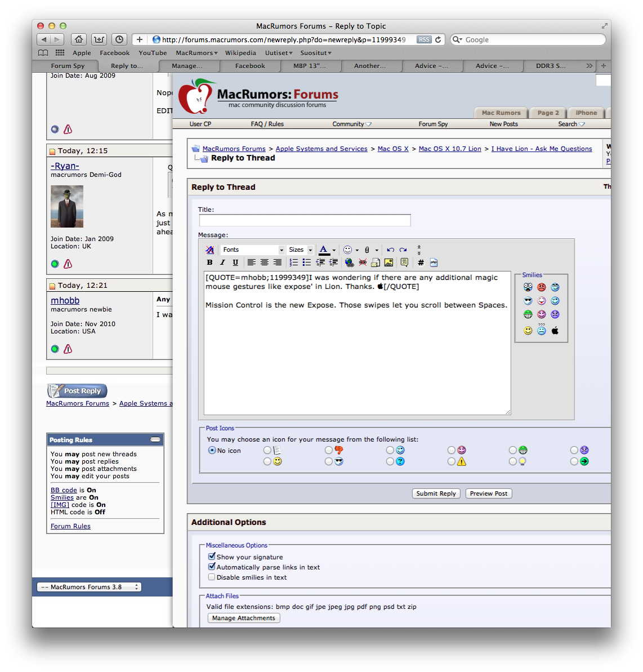The width and height of the screenshot is (643, 672).
Task: Switch to the MBP 13" tab
Action: coord(310,66)
